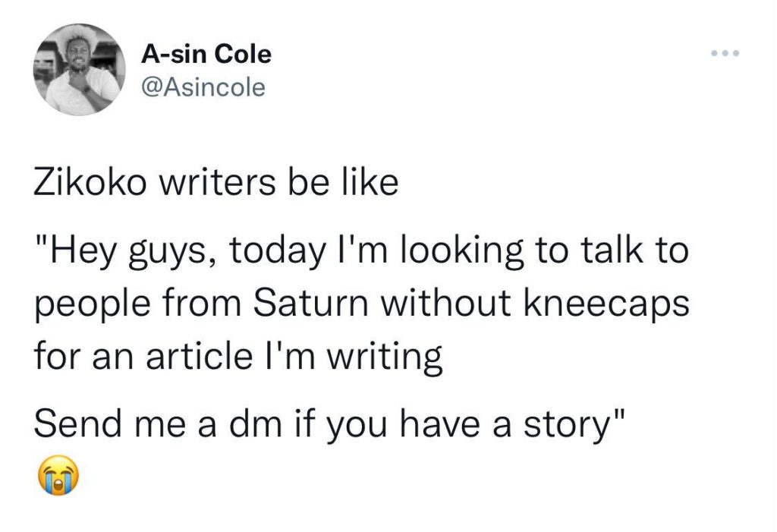Click the loudly crying face emoji
Viewport: 777px width, 532px height.
tap(57, 477)
